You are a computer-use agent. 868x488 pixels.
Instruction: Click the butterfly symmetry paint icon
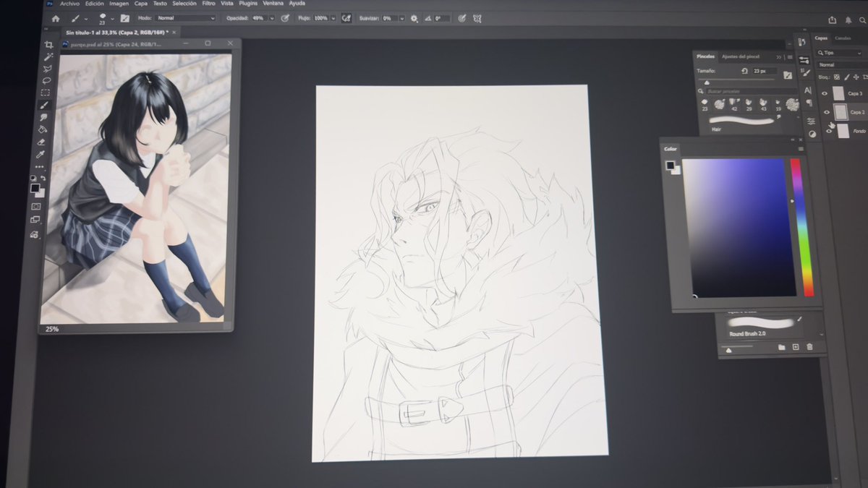[x=478, y=17]
